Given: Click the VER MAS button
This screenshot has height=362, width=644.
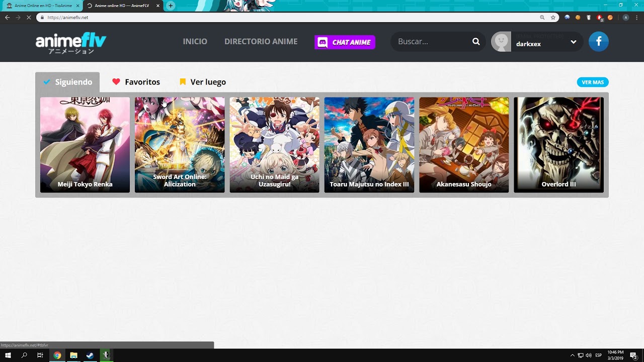Looking at the screenshot, I should pos(593,82).
